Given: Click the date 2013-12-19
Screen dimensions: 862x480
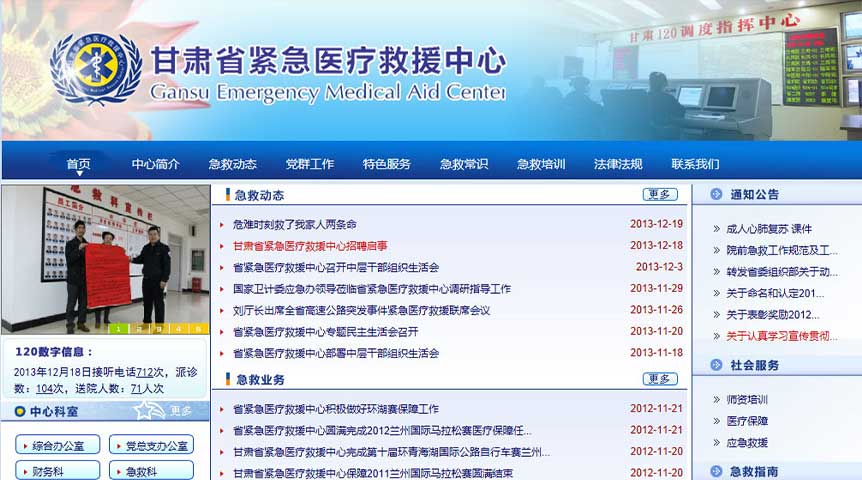Looking at the screenshot, I should tap(656, 224).
